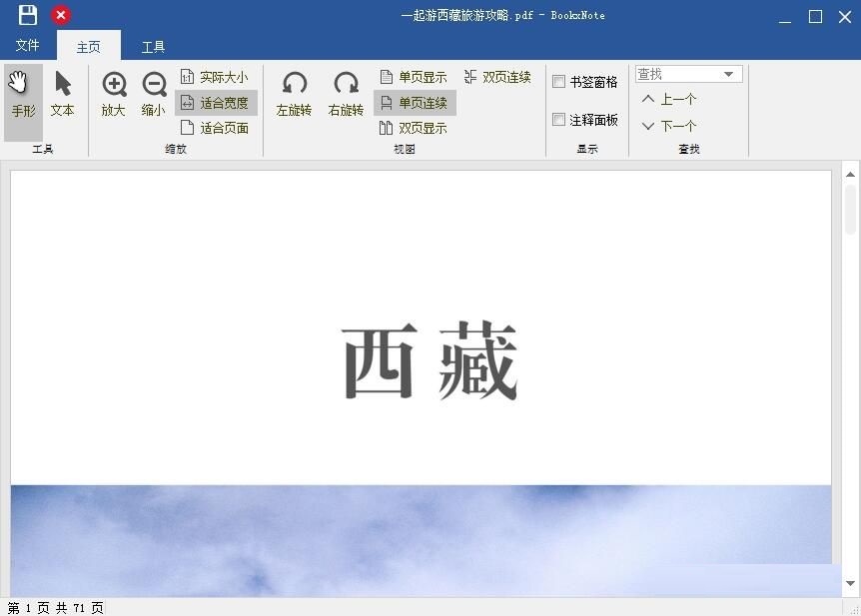The height and width of the screenshot is (616, 861).
Task: Open the 文件 file menu
Action: 27,45
